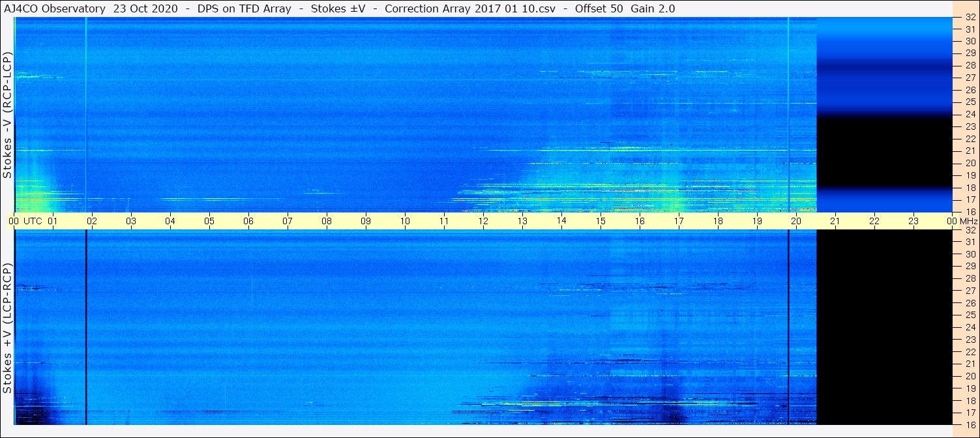Select the 15 hour marker on time axis
The height and width of the screenshot is (438, 980).
point(601,221)
